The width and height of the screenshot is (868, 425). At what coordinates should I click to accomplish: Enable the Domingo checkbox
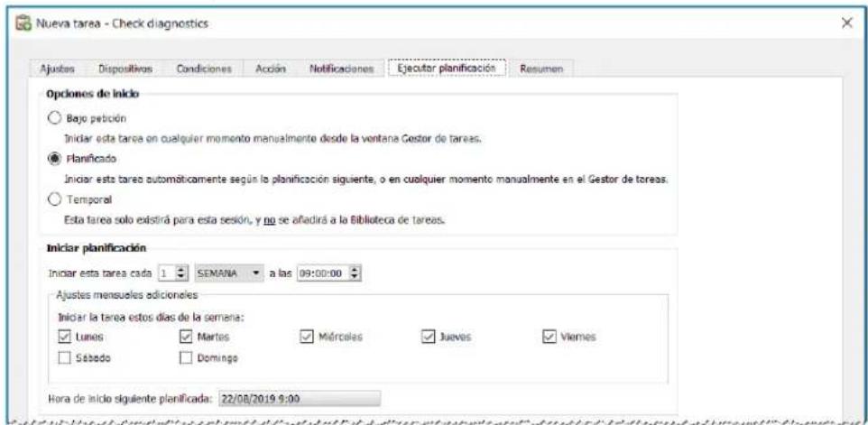coord(186,358)
